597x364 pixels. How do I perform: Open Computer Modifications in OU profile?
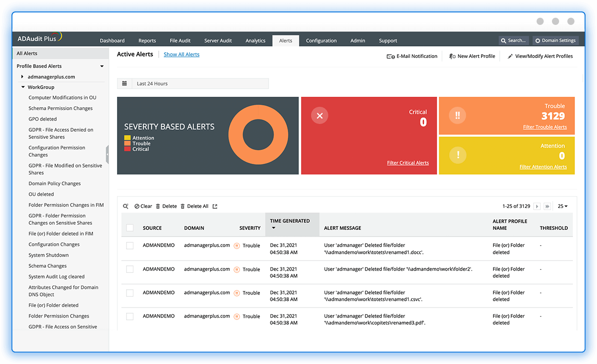62,98
